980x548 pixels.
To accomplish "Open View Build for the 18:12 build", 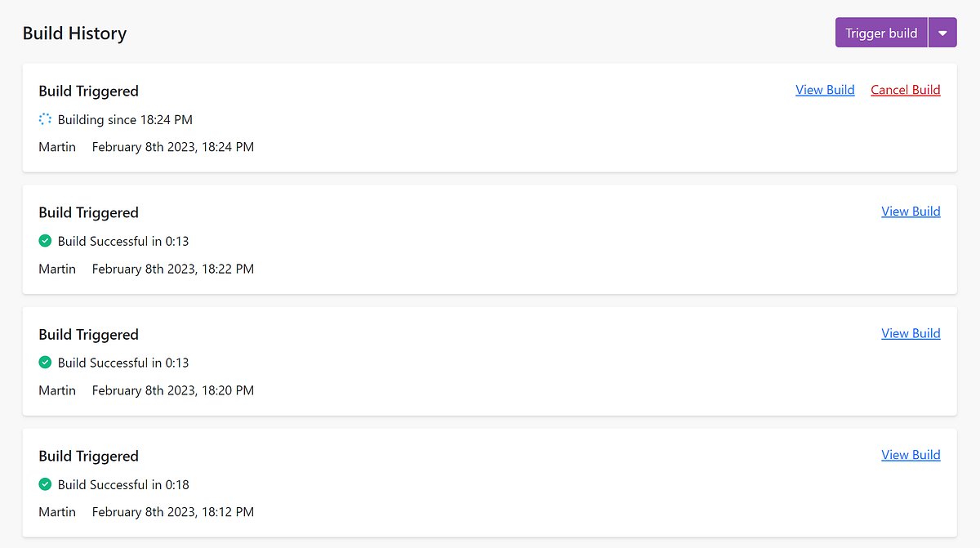I will point(911,454).
